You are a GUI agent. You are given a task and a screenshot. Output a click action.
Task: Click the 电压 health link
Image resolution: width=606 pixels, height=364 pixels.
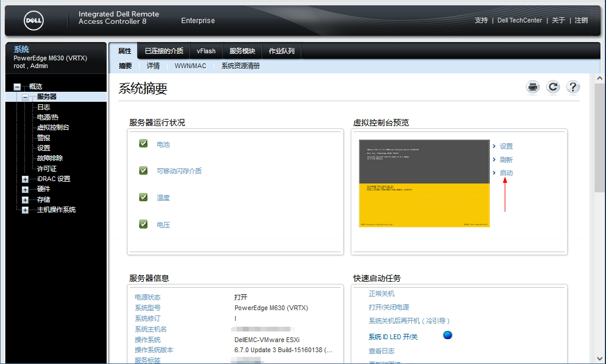click(163, 225)
